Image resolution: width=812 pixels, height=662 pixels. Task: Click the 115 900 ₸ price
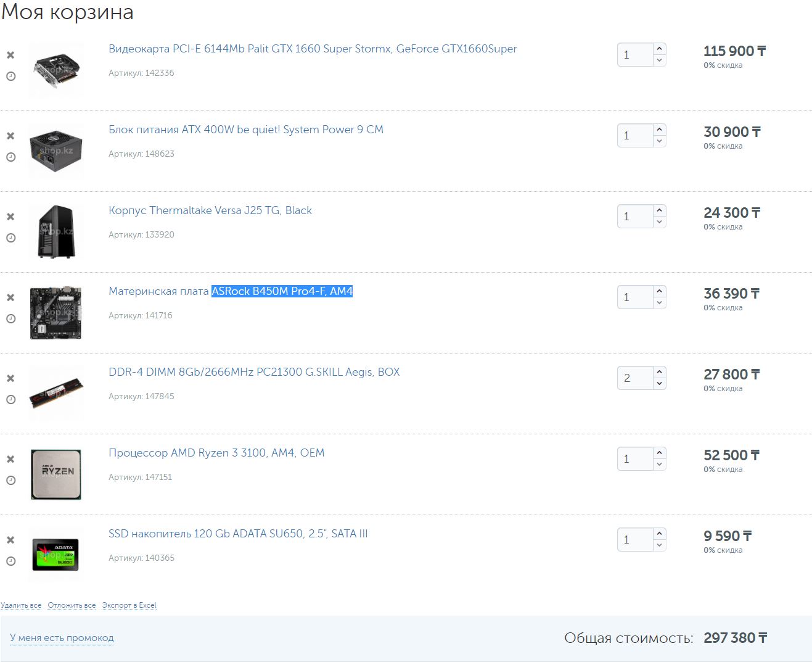point(734,51)
